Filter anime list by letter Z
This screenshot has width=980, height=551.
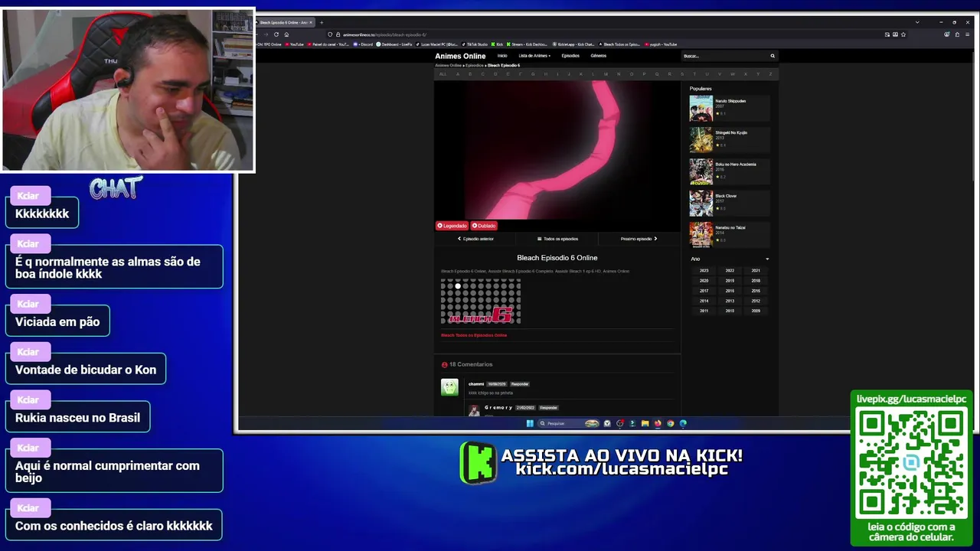click(x=770, y=74)
